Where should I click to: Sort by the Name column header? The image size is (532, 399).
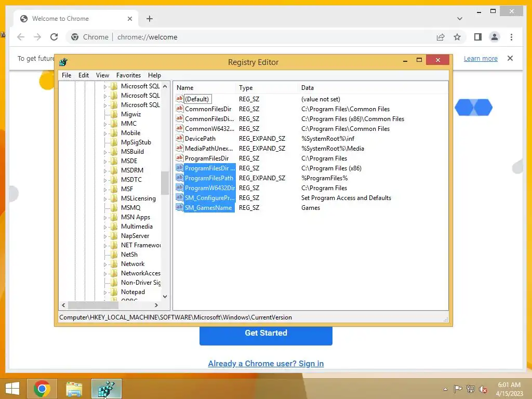pos(205,87)
